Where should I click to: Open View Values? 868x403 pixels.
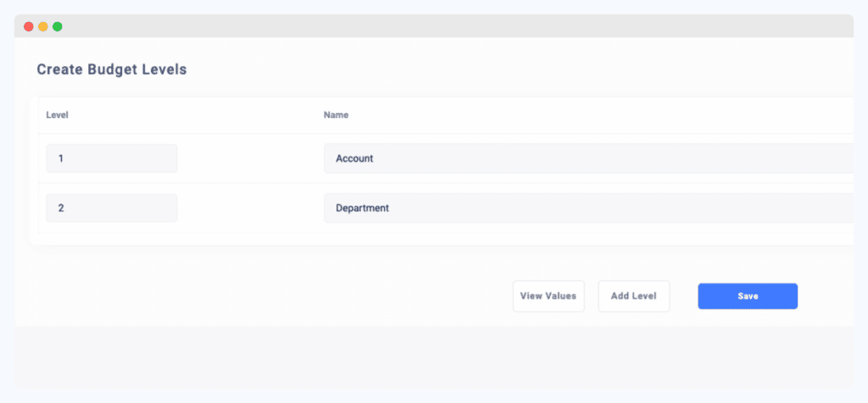[x=548, y=296]
